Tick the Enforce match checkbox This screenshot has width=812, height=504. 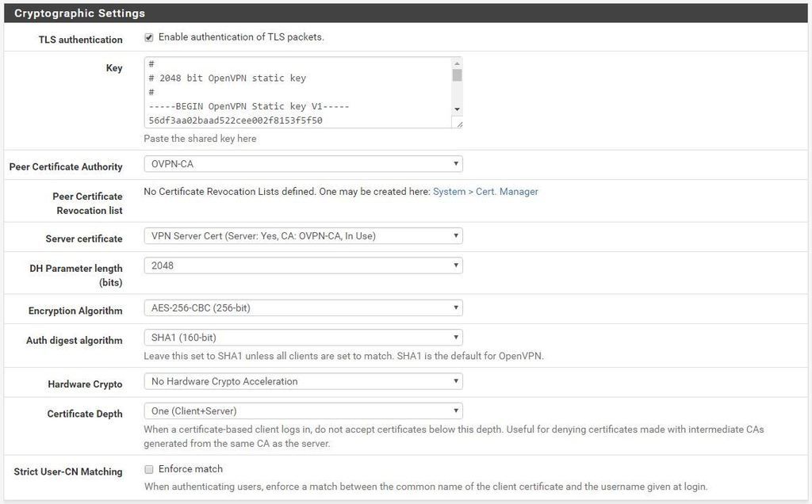[x=149, y=469]
